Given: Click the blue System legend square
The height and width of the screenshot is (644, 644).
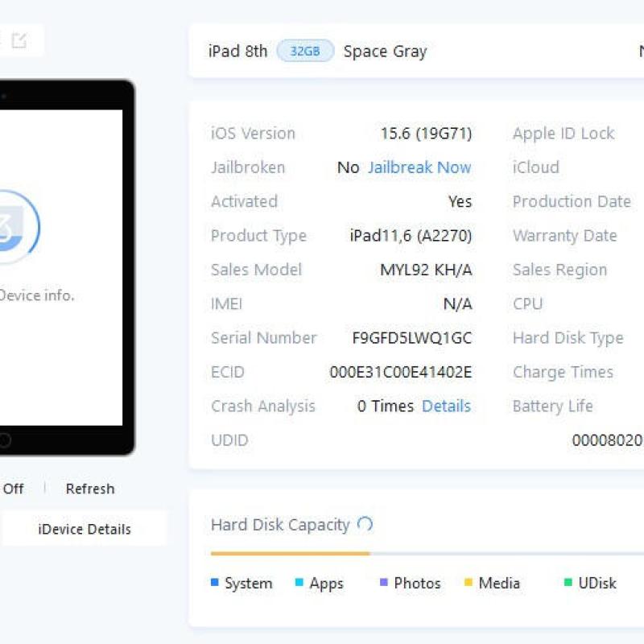Looking at the screenshot, I should pos(215,583).
